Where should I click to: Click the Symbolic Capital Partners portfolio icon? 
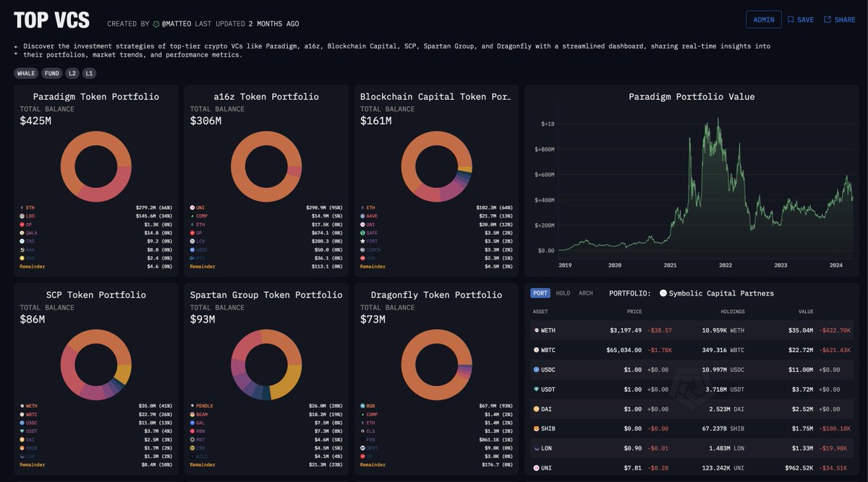coord(665,293)
